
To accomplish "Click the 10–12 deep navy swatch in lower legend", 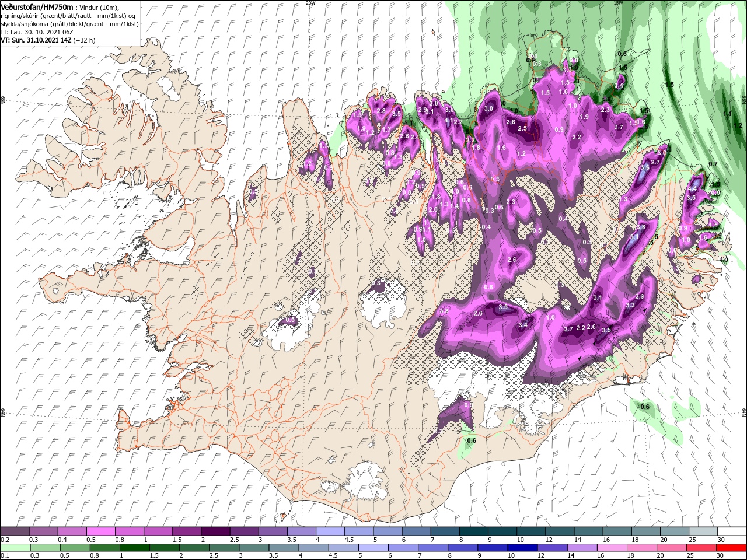I will [x=522, y=548].
